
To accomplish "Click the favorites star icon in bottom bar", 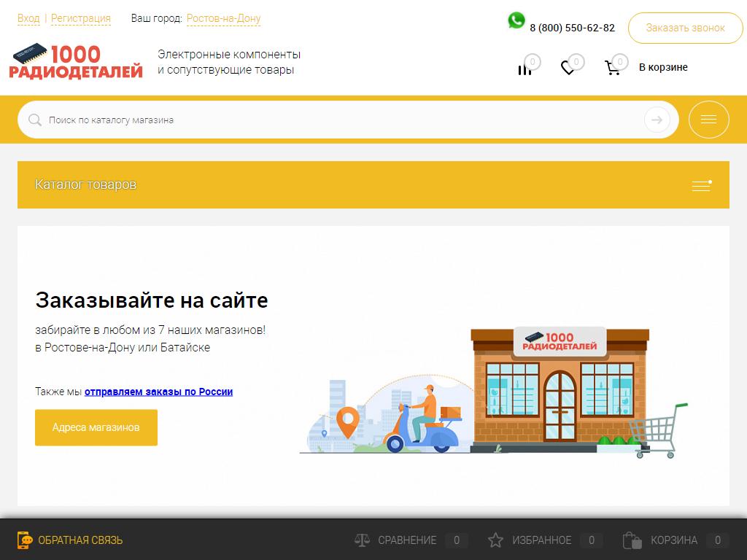I will [495, 540].
